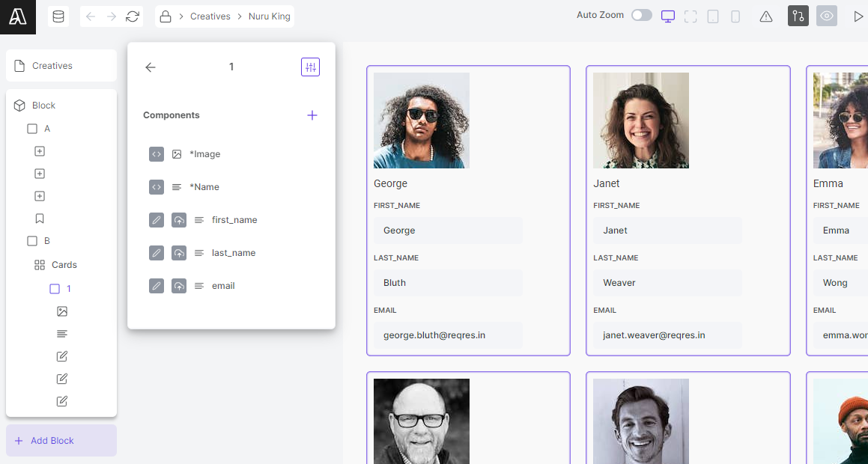
Task: Select the desktop viewport icon
Action: [x=668, y=16]
